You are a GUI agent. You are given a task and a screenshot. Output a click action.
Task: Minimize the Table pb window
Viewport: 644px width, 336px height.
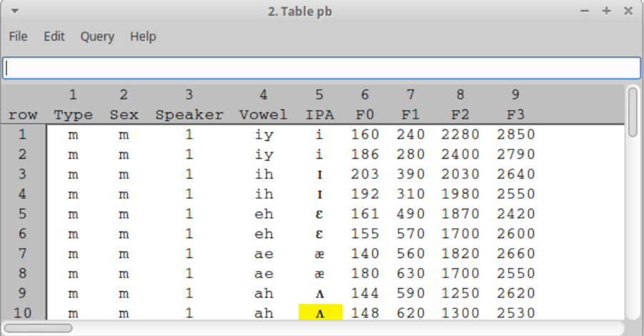585,11
